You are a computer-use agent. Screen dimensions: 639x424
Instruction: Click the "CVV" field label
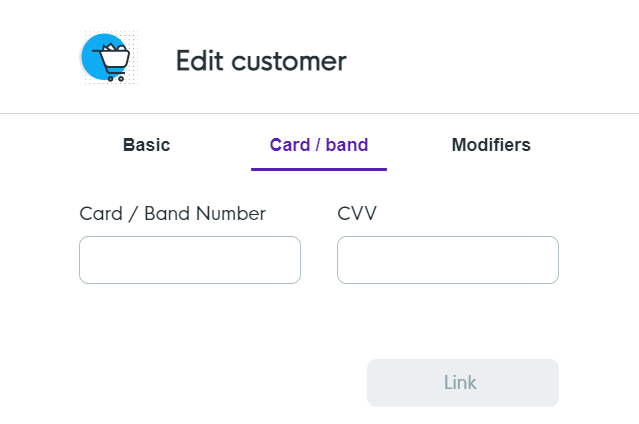[357, 213]
